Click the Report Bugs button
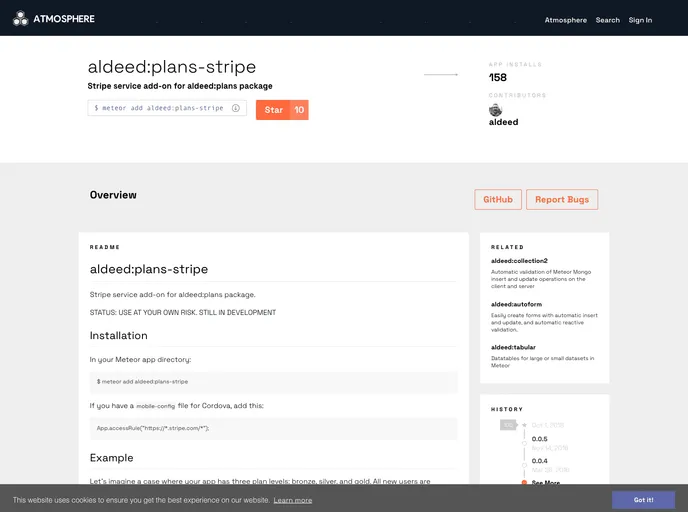Screen dimensions: 688x512 562,200
